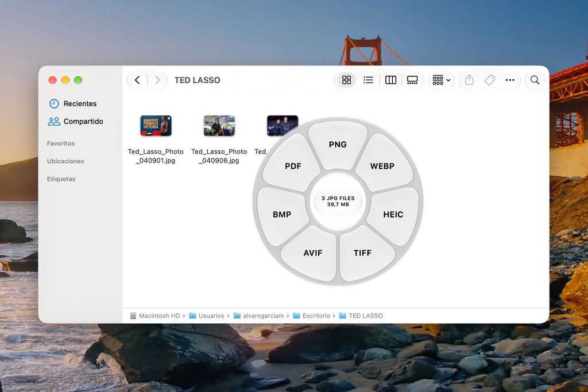
Task: Switch Finder to list view
Action: [x=368, y=80]
